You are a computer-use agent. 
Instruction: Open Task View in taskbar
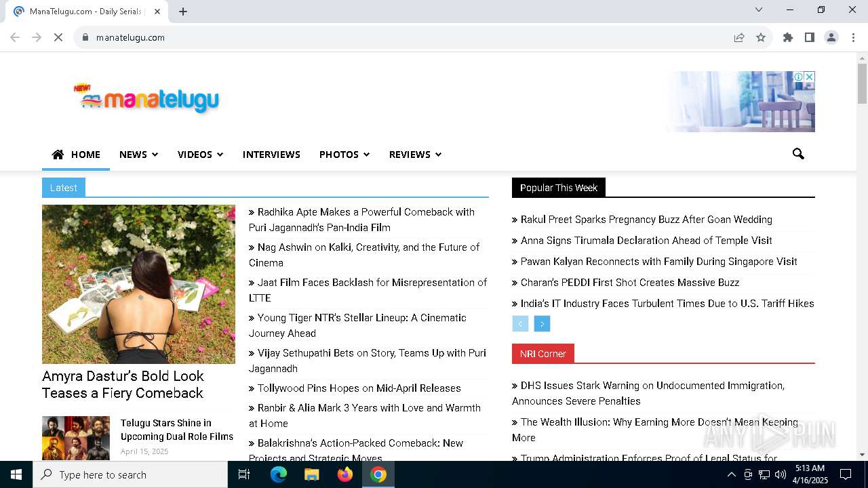pos(244,474)
